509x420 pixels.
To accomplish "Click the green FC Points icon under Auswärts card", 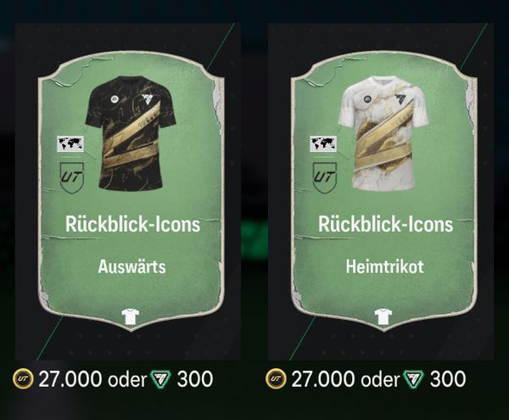I will pos(160,379).
